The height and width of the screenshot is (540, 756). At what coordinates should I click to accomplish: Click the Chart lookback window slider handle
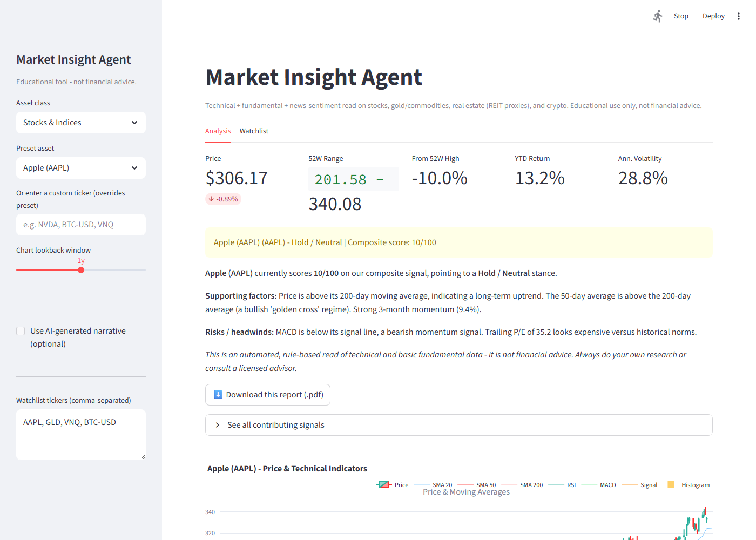81,270
